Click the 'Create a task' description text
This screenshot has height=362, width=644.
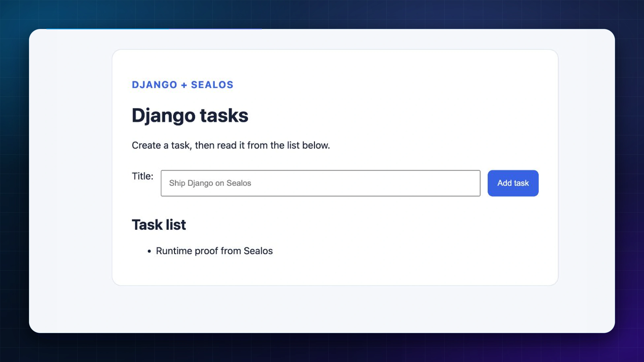(231, 145)
